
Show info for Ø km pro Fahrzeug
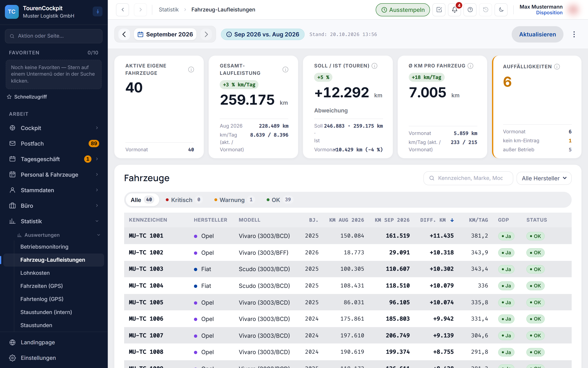[470, 66]
